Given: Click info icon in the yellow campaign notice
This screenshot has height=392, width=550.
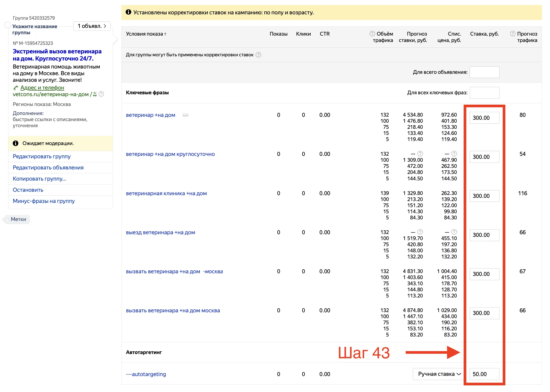Looking at the screenshot, I should tap(128, 12).
